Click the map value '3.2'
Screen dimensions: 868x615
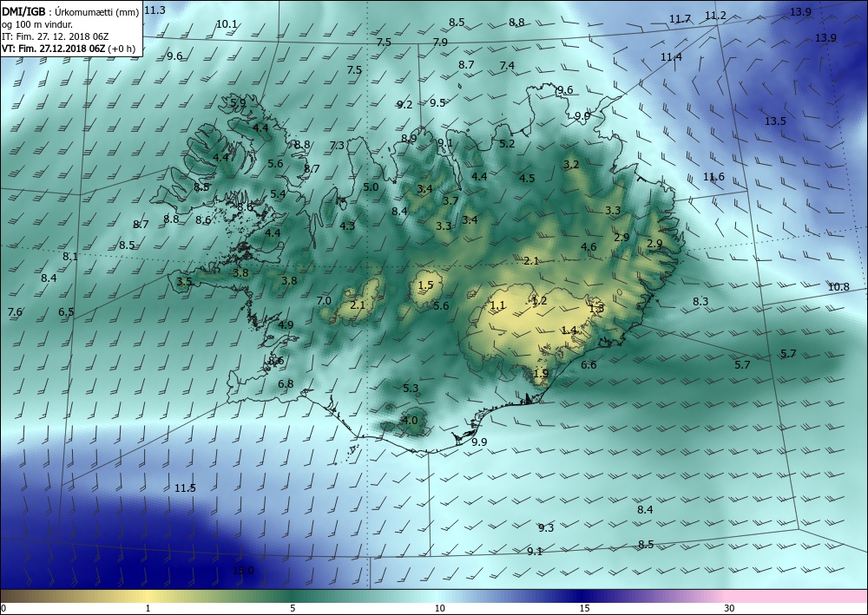pyautogui.click(x=571, y=164)
